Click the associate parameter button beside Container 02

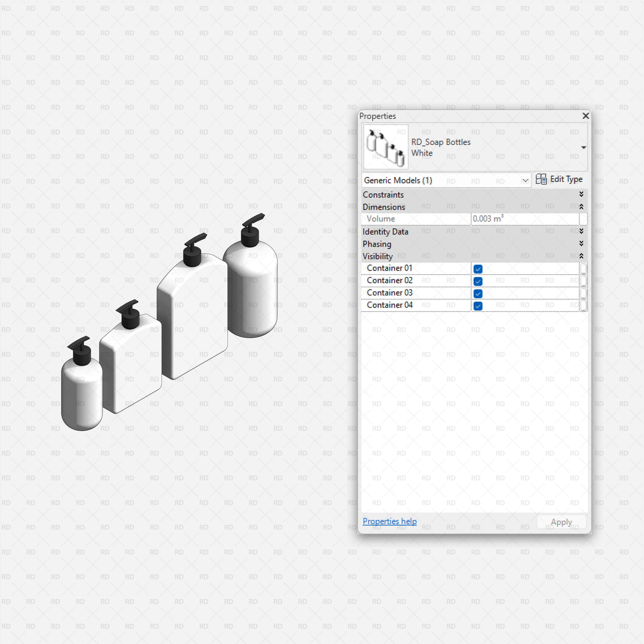[583, 281]
